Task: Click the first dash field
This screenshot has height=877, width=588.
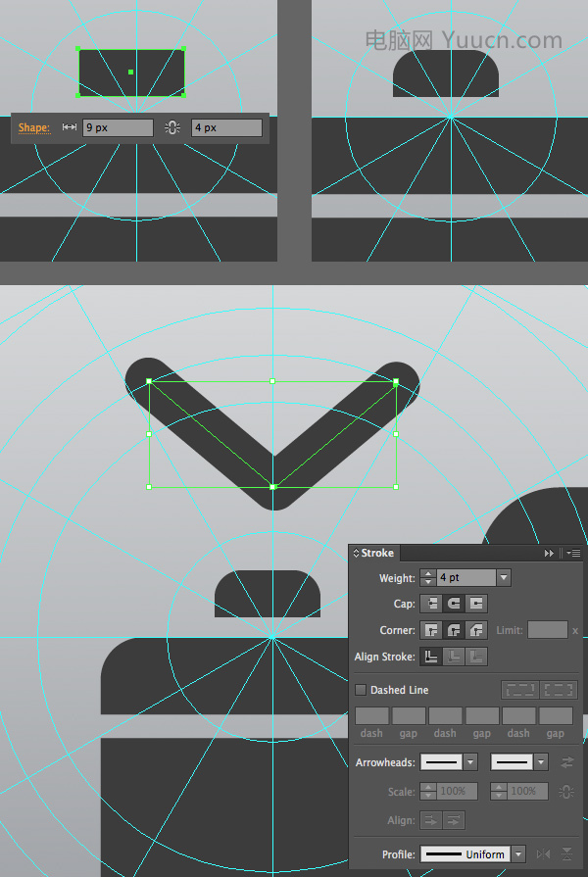Action: pos(371,715)
